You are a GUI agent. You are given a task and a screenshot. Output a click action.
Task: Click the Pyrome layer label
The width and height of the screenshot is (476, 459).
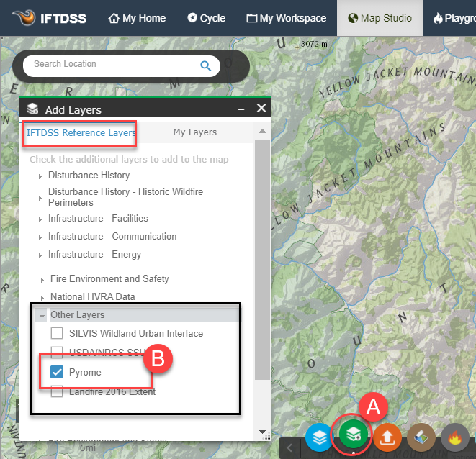(x=85, y=372)
